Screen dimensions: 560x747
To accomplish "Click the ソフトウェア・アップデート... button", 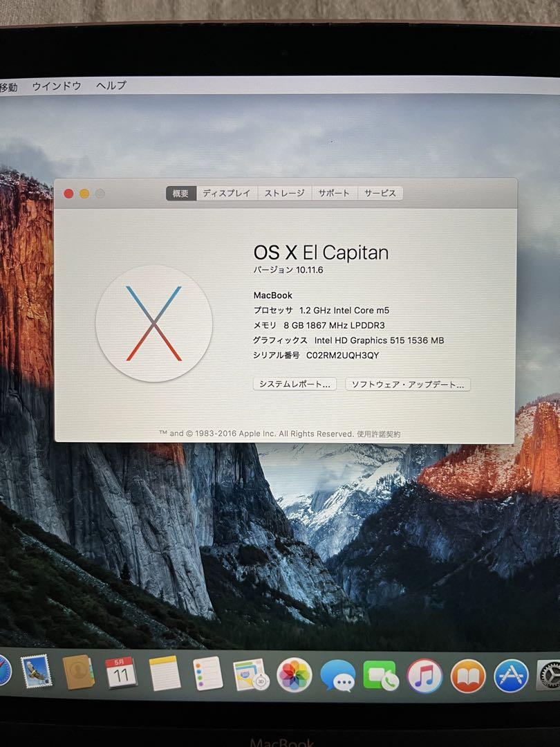I will pos(408,385).
